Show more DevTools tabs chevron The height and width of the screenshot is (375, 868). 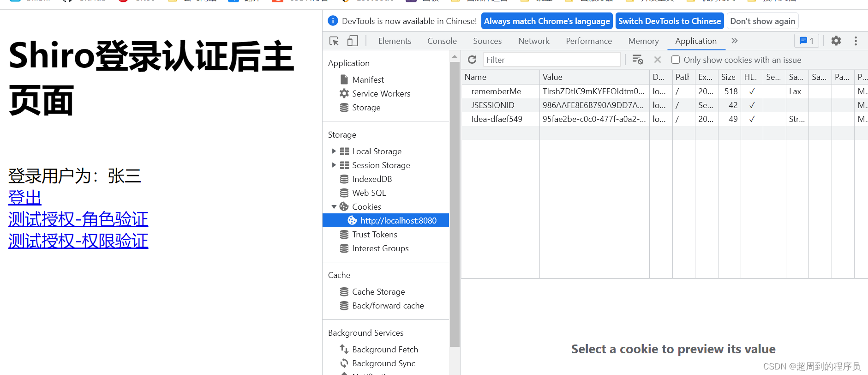(735, 41)
